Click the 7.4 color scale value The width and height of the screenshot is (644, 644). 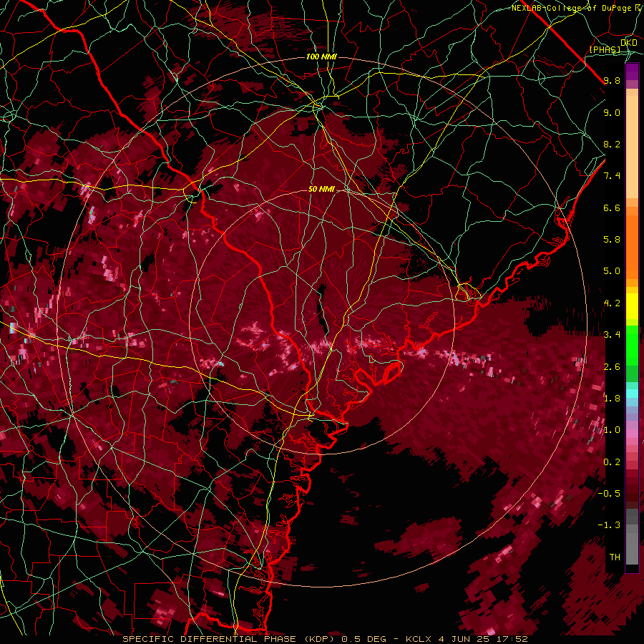coord(612,176)
